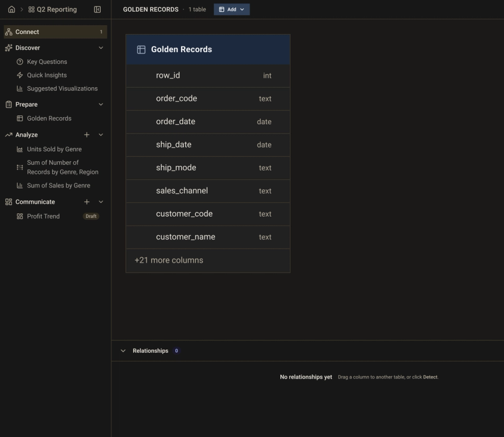This screenshot has height=437, width=504.
Task: Click the sidebar Golden Records table icon
Action: click(19, 118)
